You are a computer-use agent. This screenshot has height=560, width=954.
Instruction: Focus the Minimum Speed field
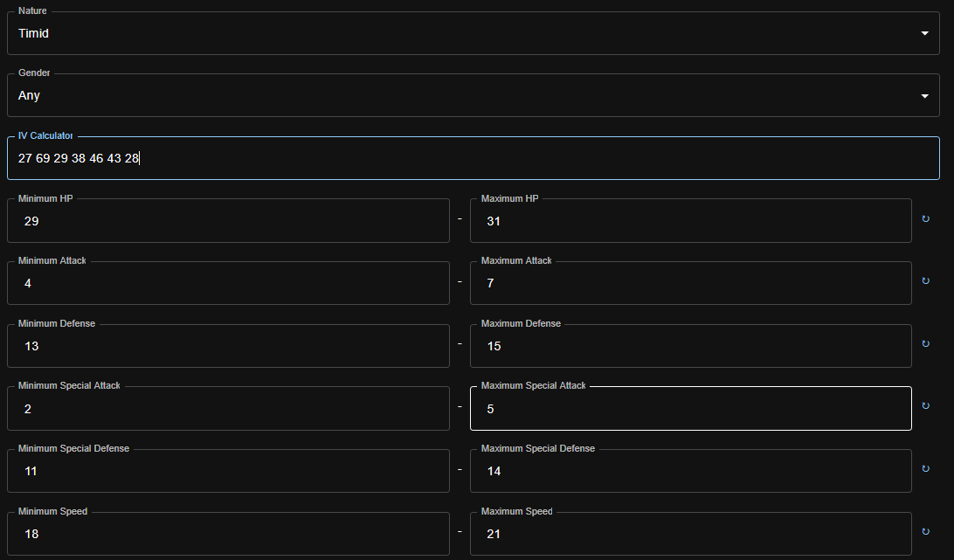tap(228, 534)
